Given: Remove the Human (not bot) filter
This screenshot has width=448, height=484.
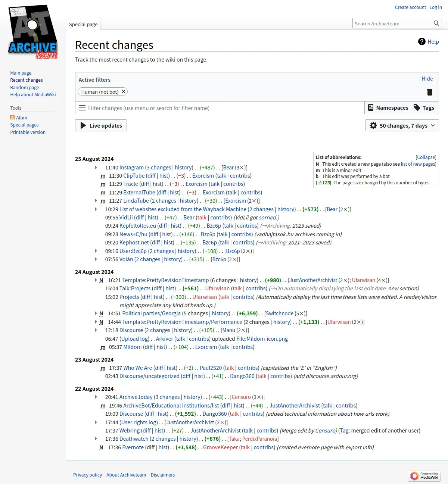Looking at the screenshot, I should pos(124,91).
